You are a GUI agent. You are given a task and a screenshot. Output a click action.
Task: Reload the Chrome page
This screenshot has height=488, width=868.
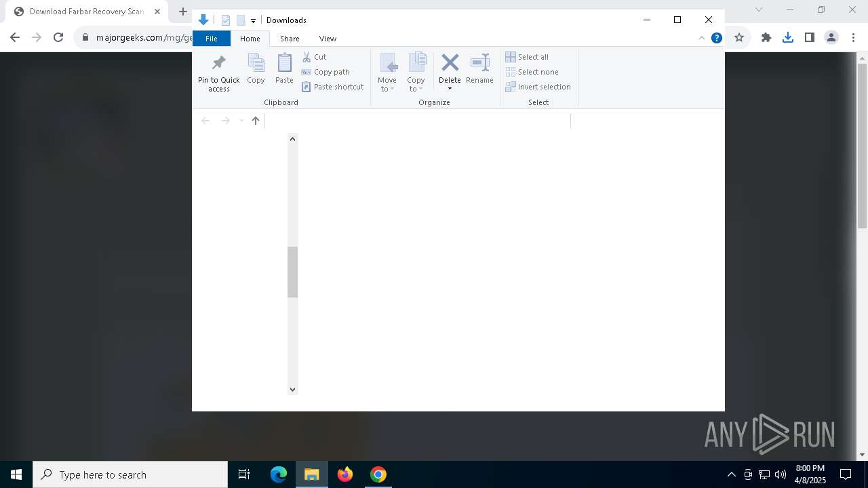(x=58, y=38)
